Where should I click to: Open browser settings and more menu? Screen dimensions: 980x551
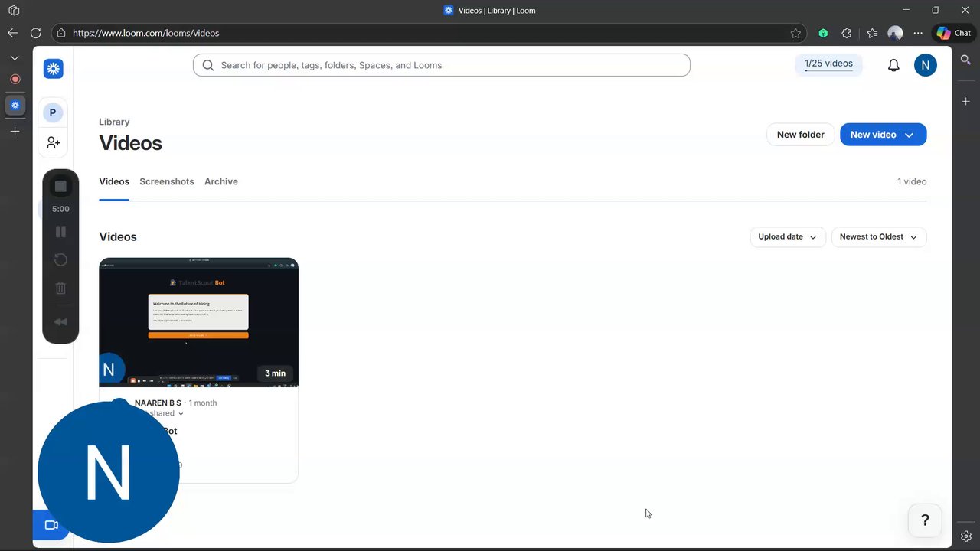click(918, 33)
